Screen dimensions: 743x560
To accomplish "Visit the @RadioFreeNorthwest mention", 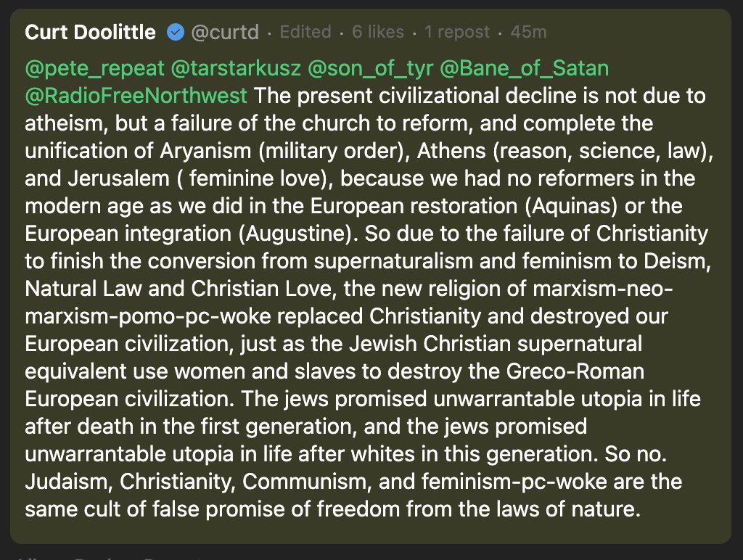I will click(136, 96).
